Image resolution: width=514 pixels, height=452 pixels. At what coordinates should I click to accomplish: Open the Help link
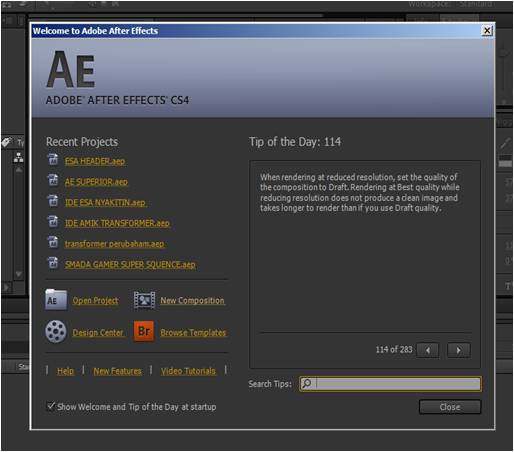[x=65, y=371]
